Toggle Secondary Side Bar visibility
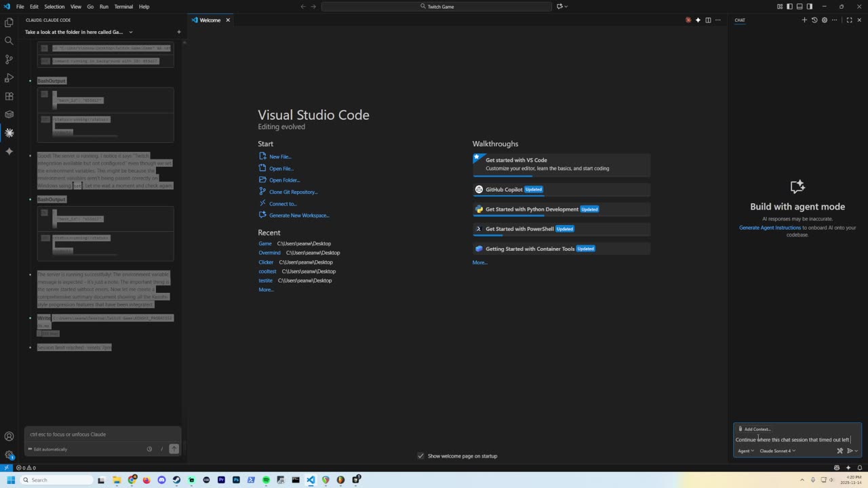 810,7
